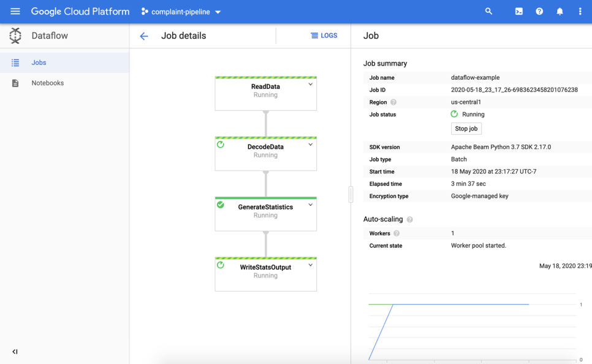Select Jobs in the sidebar
The width and height of the screenshot is (592, 364).
point(64,63)
